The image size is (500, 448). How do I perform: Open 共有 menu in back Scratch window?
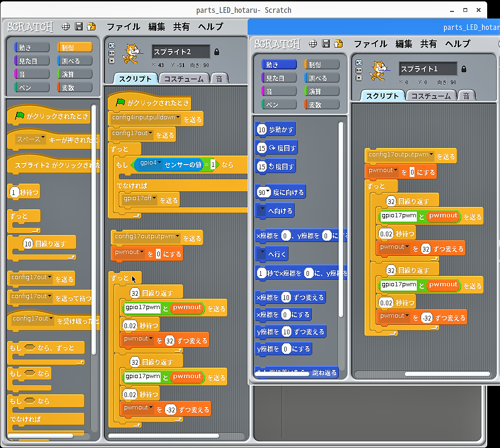[182, 27]
